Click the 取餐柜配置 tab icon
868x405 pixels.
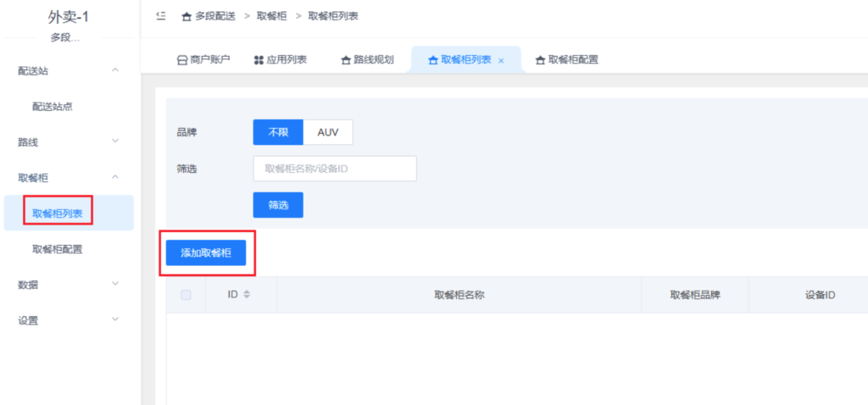pyautogui.click(x=540, y=60)
